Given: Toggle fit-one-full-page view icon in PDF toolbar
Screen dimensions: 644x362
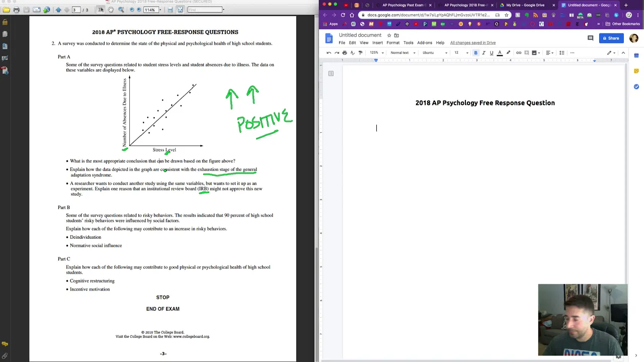Looking at the screenshot, I should 180,10.
